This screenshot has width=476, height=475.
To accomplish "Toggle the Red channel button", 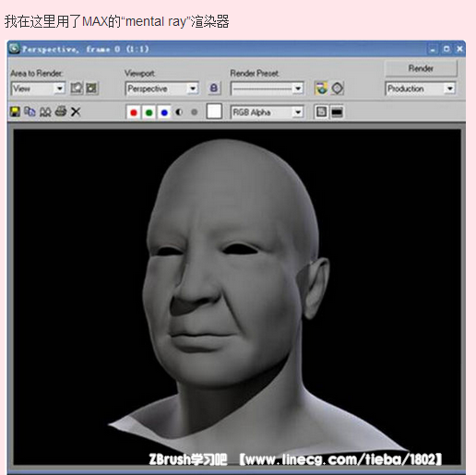I will pos(134,113).
